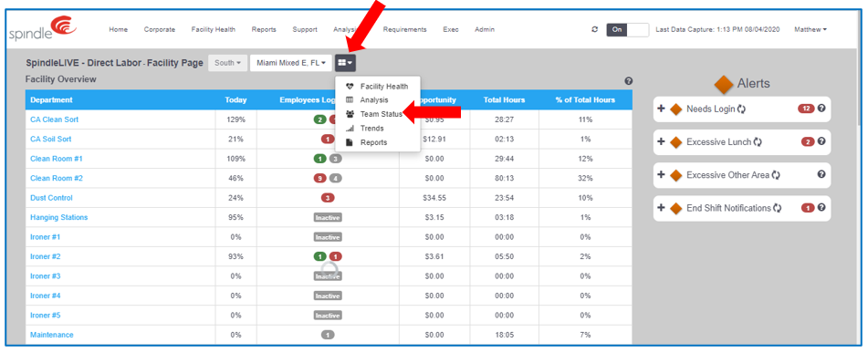
Task: Open Support in the top navigation
Action: 305,30
